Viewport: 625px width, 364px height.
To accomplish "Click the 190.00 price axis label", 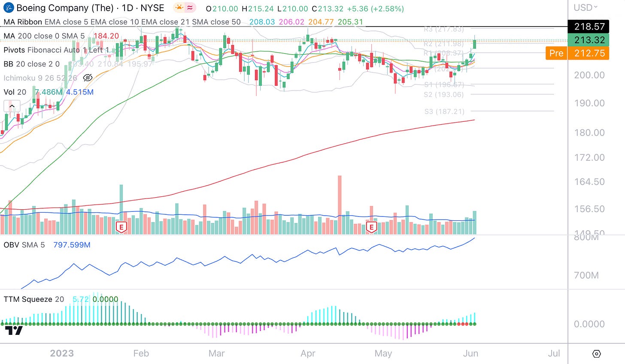I will (589, 103).
